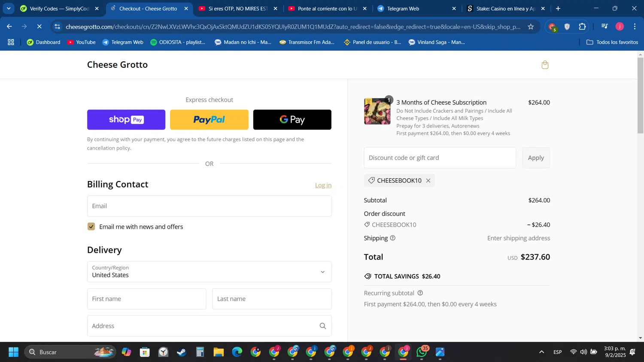This screenshot has height=362, width=644.
Task: Focus the Address input field
Action: point(209,326)
